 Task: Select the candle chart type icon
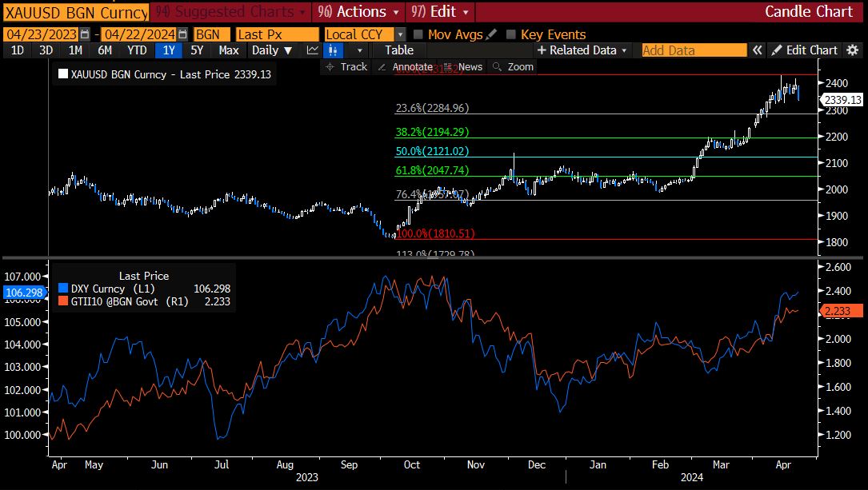point(333,50)
